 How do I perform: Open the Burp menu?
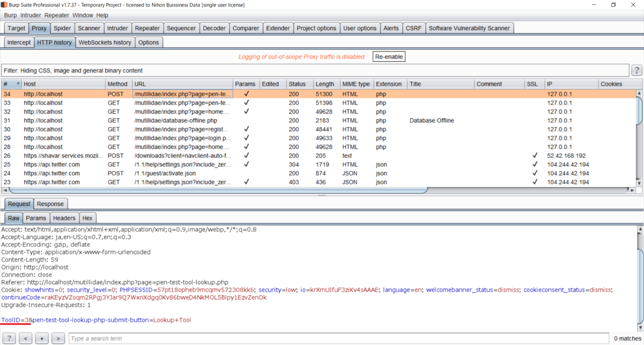click(10, 16)
